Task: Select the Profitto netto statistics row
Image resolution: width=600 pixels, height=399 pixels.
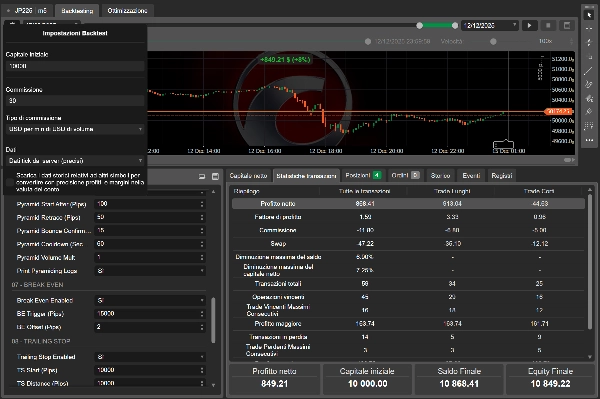Action: click(408, 204)
